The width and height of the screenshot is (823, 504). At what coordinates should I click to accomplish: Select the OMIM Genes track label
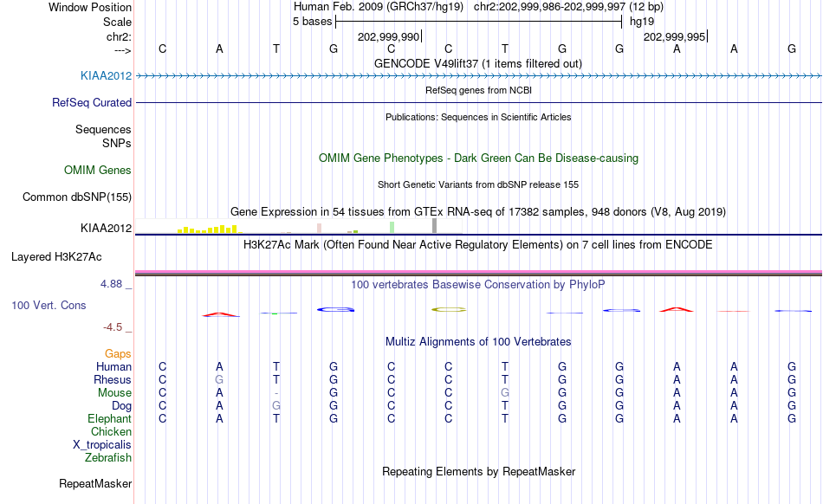point(98,170)
